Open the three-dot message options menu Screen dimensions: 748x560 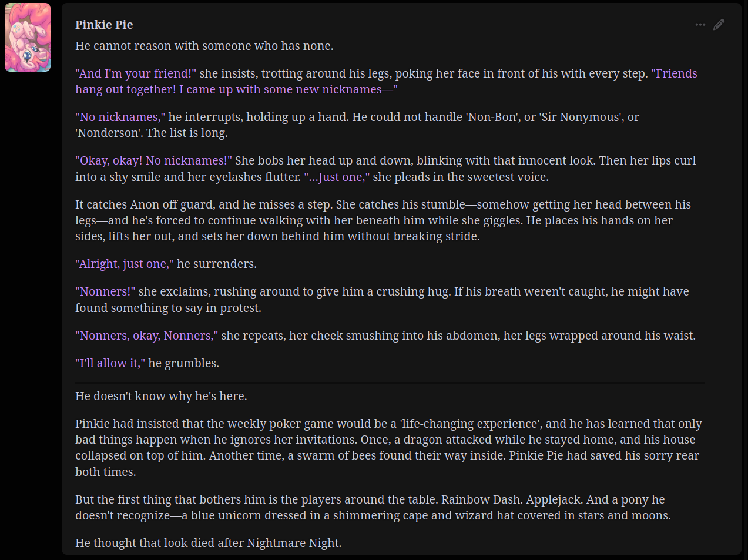(x=700, y=25)
